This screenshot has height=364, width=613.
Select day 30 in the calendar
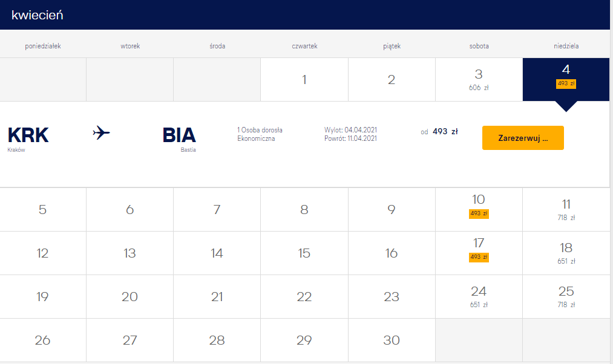(392, 340)
